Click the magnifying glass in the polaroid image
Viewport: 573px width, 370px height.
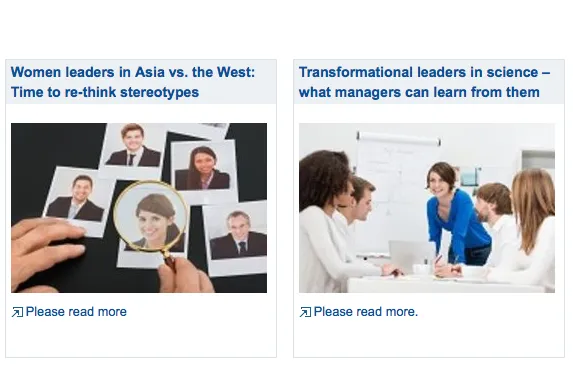point(152,219)
